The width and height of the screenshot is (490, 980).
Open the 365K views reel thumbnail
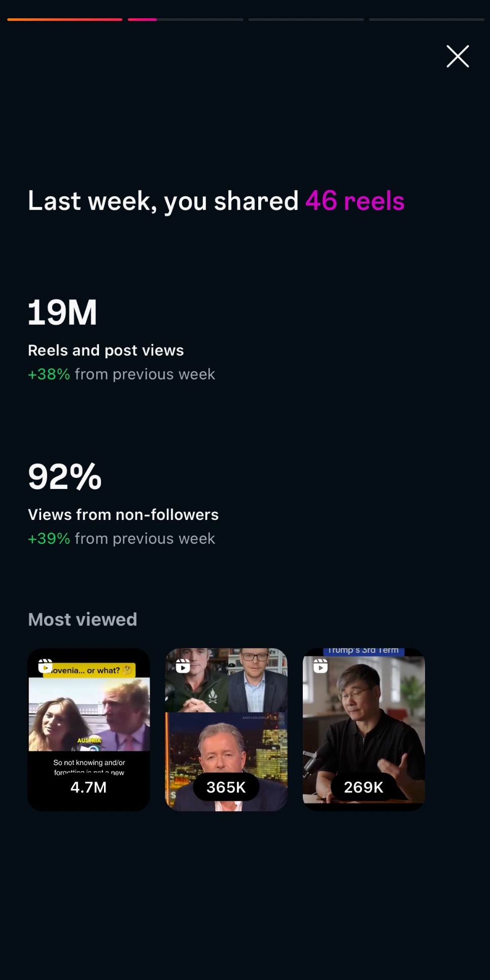point(226,729)
